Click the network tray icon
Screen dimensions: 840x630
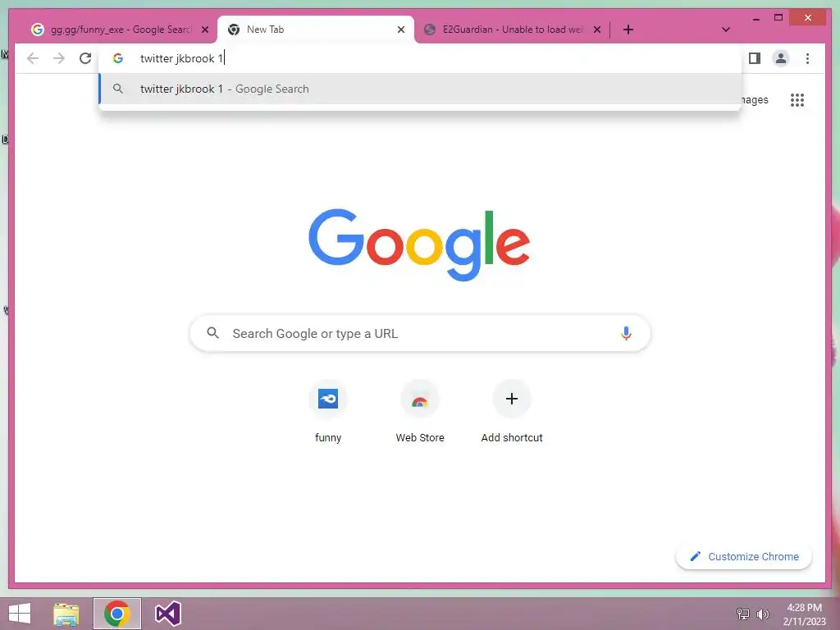742,614
